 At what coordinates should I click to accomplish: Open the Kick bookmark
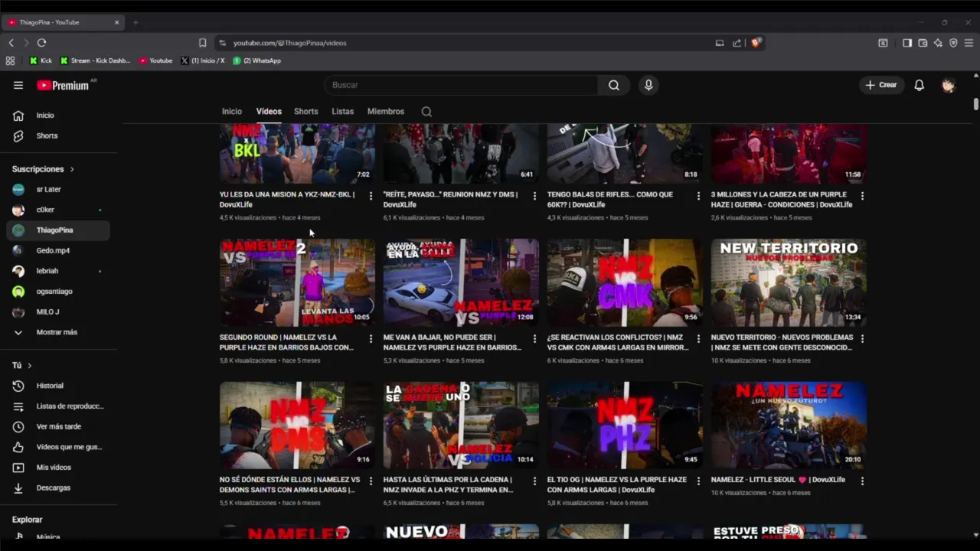[41, 60]
